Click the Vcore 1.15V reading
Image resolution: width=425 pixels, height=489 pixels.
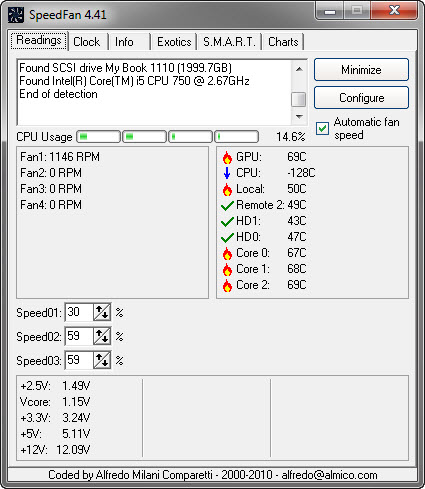coord(55,402)
